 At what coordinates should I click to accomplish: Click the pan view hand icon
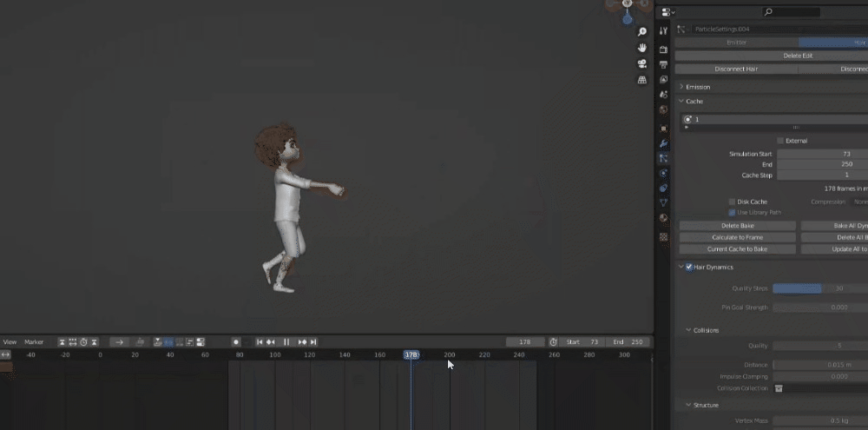tap(642, 48)
